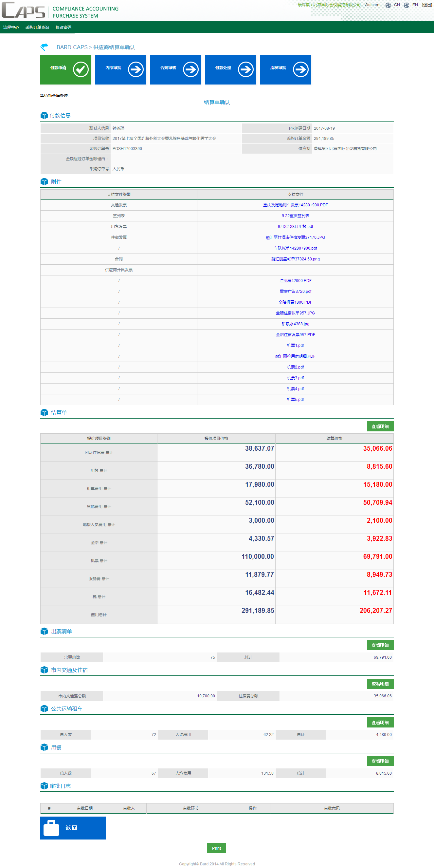Select the 修改密码 menu item
The height and width of the screenshot is (868, 434).
63,28
